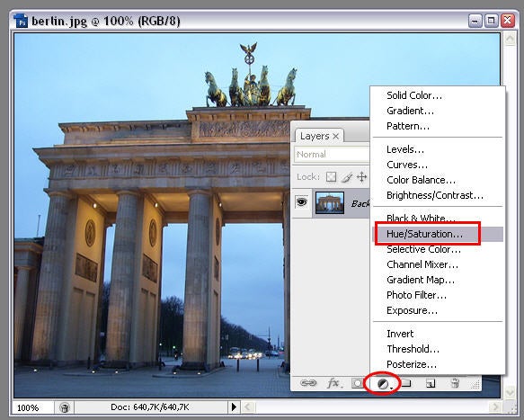Image resolution: width=524 pixels, height=420 pixels.
Task: Toggle lock image pixels brush icon
Action: point(347,176)
